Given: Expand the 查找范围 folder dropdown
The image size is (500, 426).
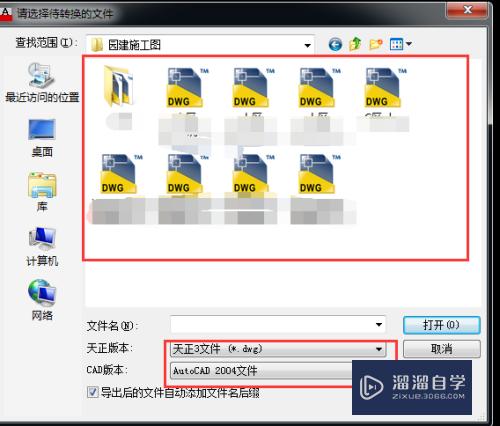Looking at the screenshot, I should click(x=307, y=45).
